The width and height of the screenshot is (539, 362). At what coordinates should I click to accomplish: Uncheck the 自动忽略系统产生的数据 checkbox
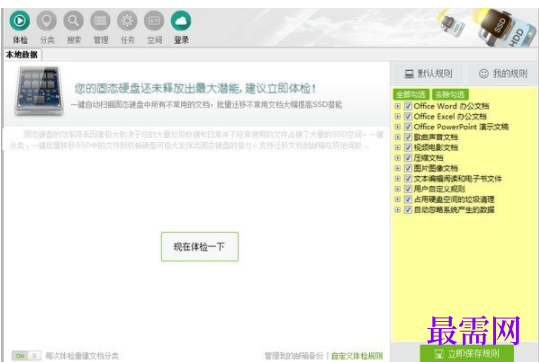coord(408,209)
